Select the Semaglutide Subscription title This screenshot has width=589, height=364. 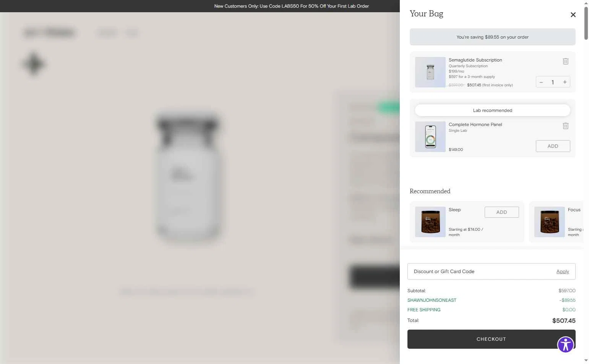click(475, 60)
